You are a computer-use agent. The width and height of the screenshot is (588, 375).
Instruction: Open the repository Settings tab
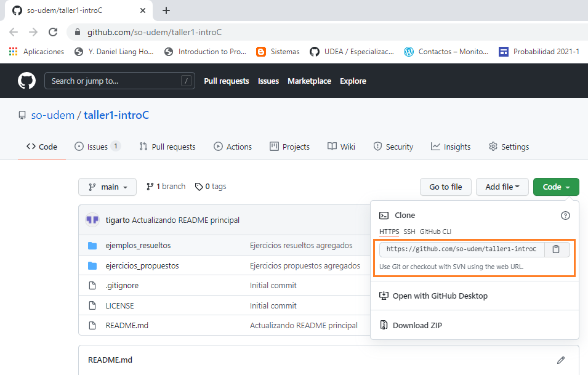(x=509, y=147)
